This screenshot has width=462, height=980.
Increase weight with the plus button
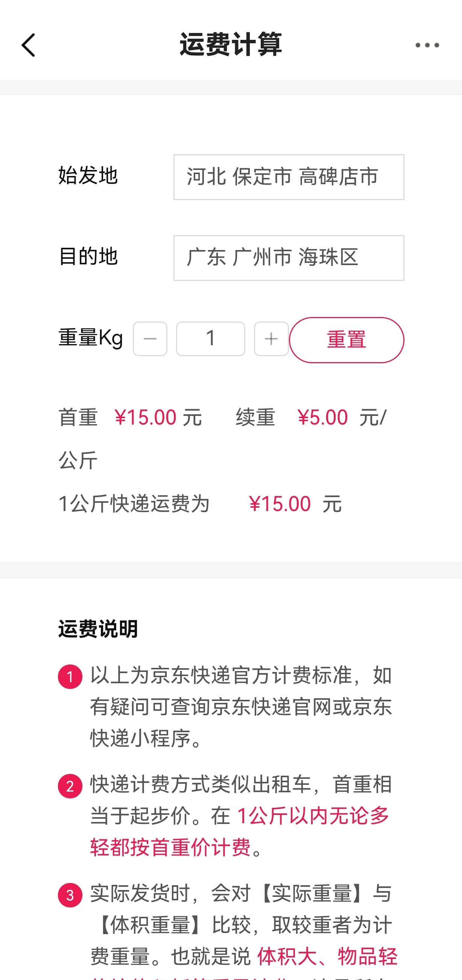[271, 338]
